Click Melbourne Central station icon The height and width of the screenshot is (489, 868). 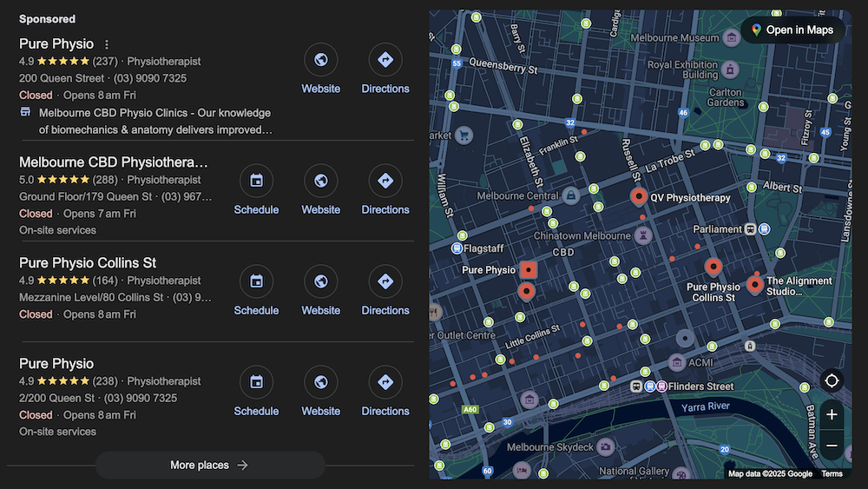pyautogui.click(x=571, y=195)
